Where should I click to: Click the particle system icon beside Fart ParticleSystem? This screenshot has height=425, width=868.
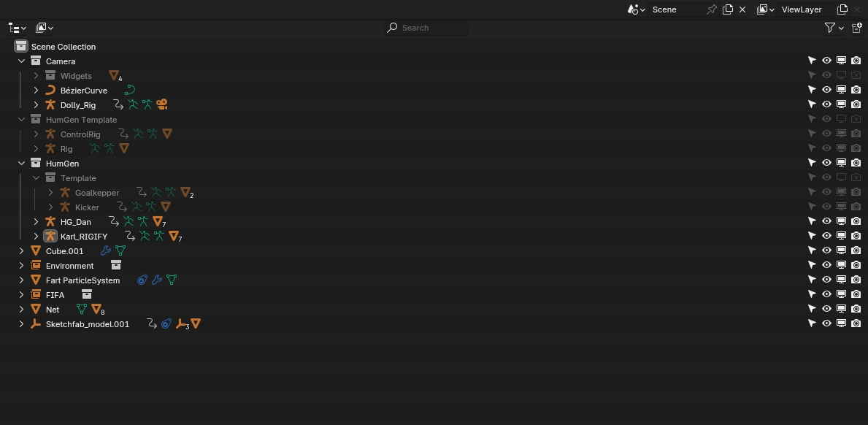142,280
